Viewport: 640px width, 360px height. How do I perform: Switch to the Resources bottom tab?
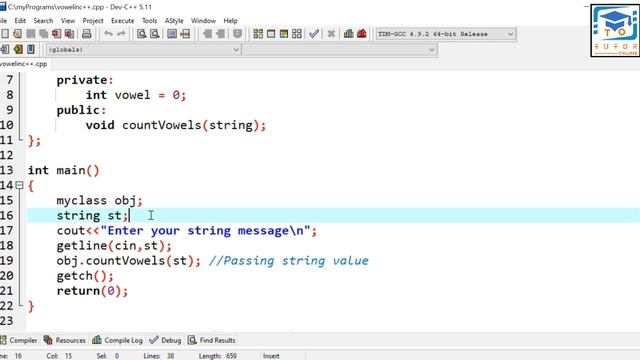(x=65, y=340)
